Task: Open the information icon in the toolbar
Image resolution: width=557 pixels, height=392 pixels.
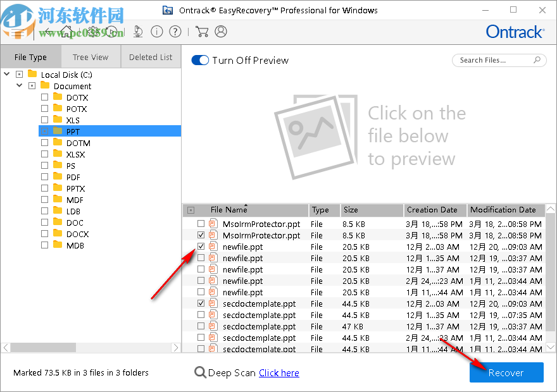Action: point(157,31)
